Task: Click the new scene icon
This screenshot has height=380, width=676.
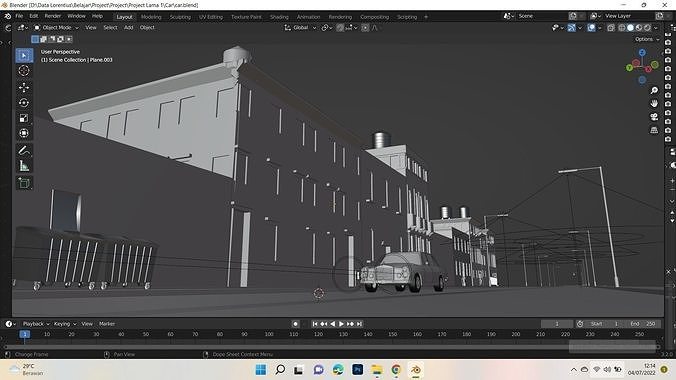Action: pos(573,16)
